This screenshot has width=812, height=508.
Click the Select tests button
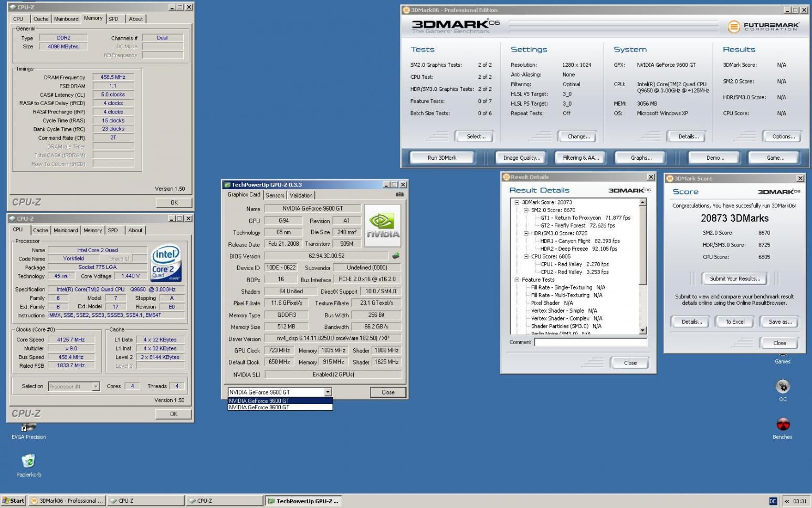click(x=476, y=136)
